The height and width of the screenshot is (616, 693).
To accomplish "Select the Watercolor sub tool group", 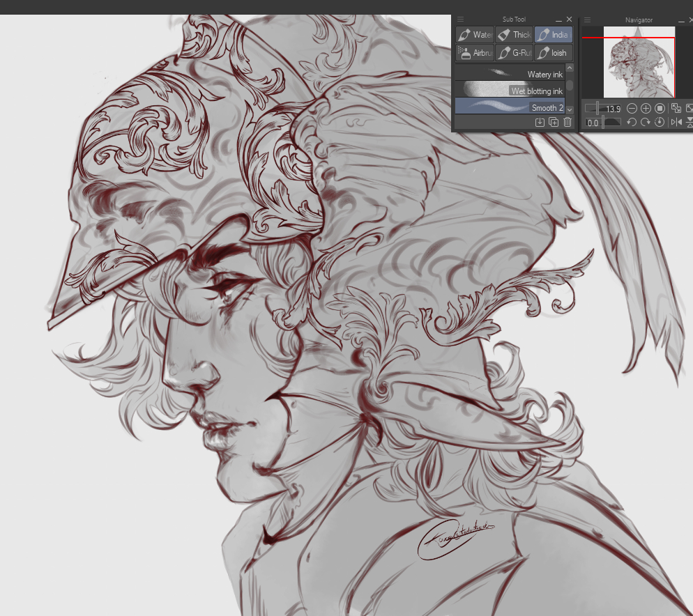I will 475,35.
